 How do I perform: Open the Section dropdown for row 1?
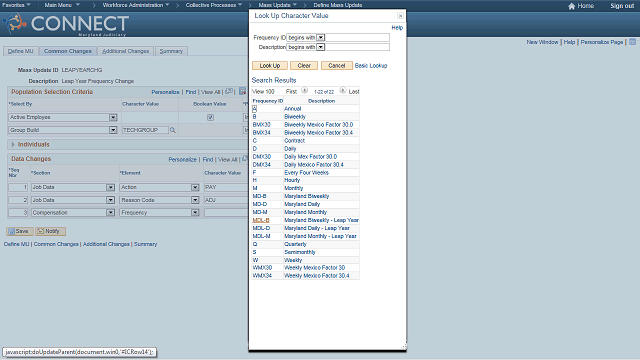click(x=110, y=187)
